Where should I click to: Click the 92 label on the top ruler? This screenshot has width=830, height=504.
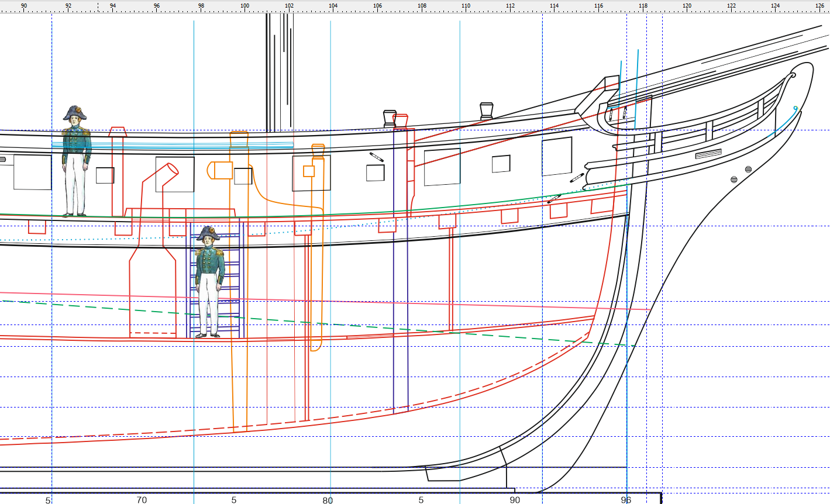coord(69,6)
